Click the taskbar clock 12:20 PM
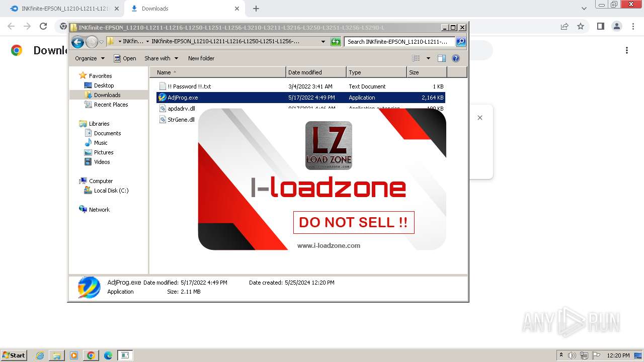Image resolution: width=644 pixels, height=362 pixels. [x=618, y=355]
